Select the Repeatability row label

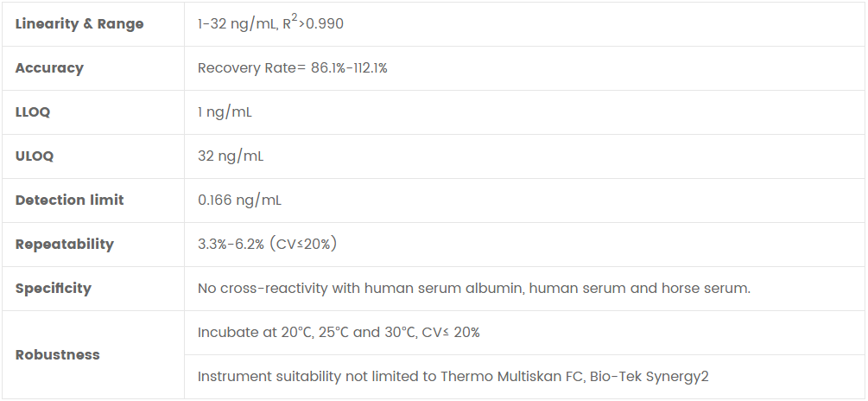tap(64, 245)
